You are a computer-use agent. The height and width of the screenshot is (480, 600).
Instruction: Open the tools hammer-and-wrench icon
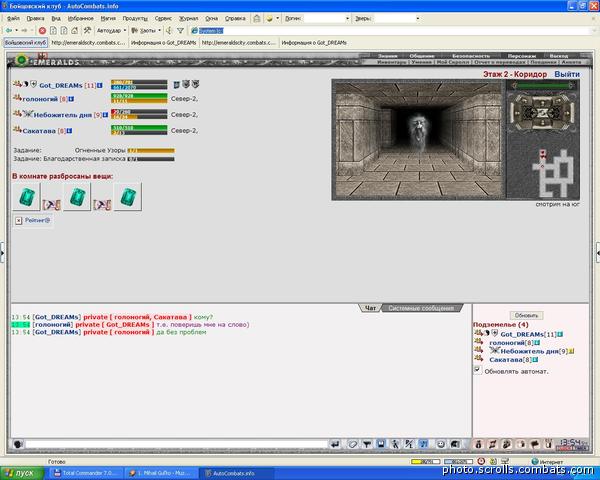point(87,30)
